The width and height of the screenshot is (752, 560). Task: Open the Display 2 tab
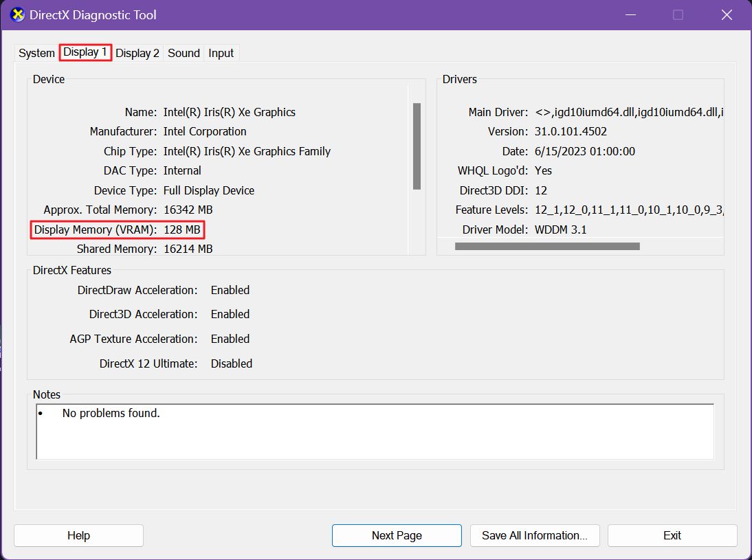pos(137,53)
